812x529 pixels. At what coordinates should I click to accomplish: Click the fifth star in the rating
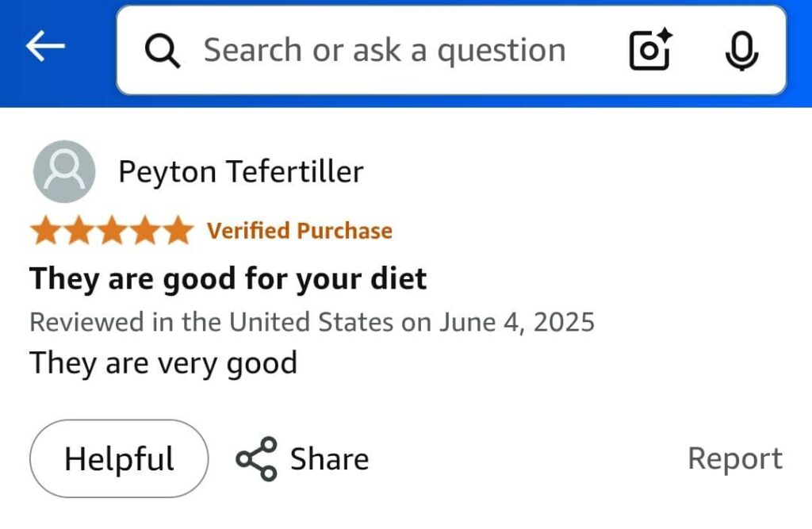[176, 231]
